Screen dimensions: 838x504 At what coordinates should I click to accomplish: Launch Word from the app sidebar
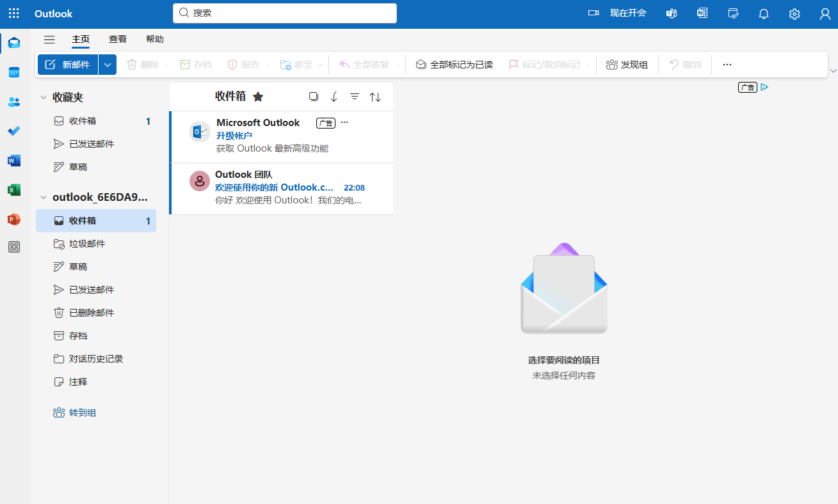click(14, 161)
